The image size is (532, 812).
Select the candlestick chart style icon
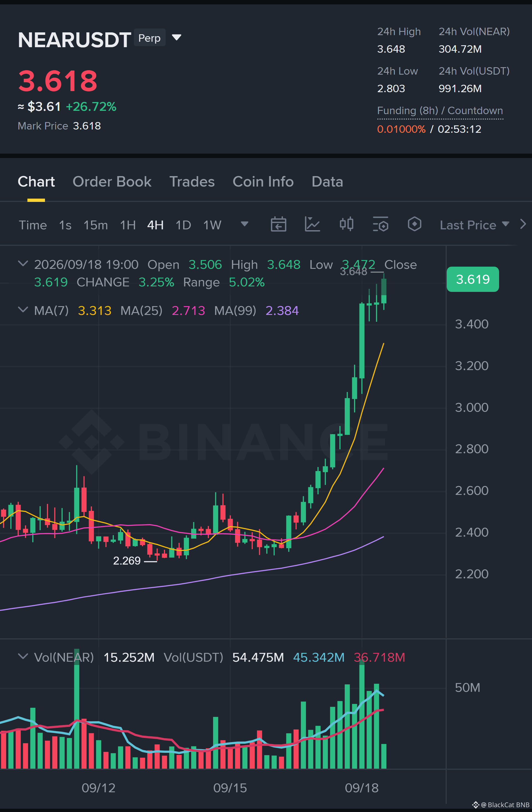click(x=346, y=224)
